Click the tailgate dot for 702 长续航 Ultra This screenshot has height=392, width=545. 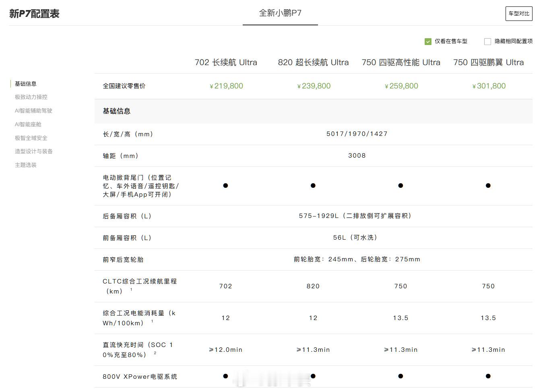225,185
